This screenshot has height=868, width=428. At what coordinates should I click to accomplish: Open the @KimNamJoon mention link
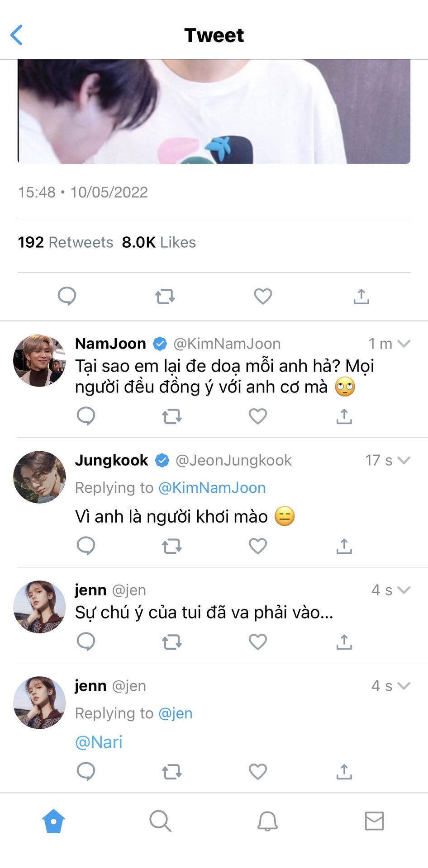tap(212, 488)
